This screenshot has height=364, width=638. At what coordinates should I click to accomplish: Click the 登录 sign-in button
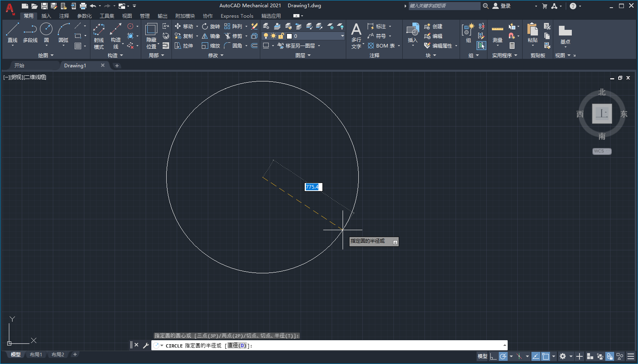pos(502,6)
